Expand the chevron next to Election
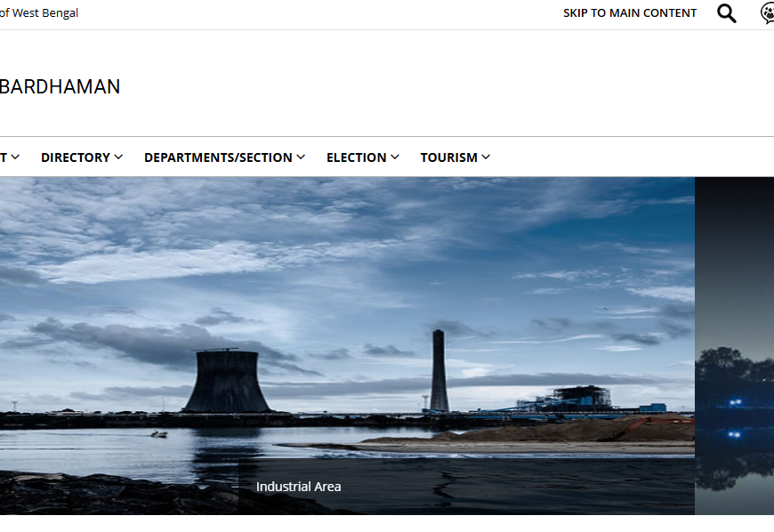The height and width of the screenshot is (532, 774). click(x=395, y=157)
